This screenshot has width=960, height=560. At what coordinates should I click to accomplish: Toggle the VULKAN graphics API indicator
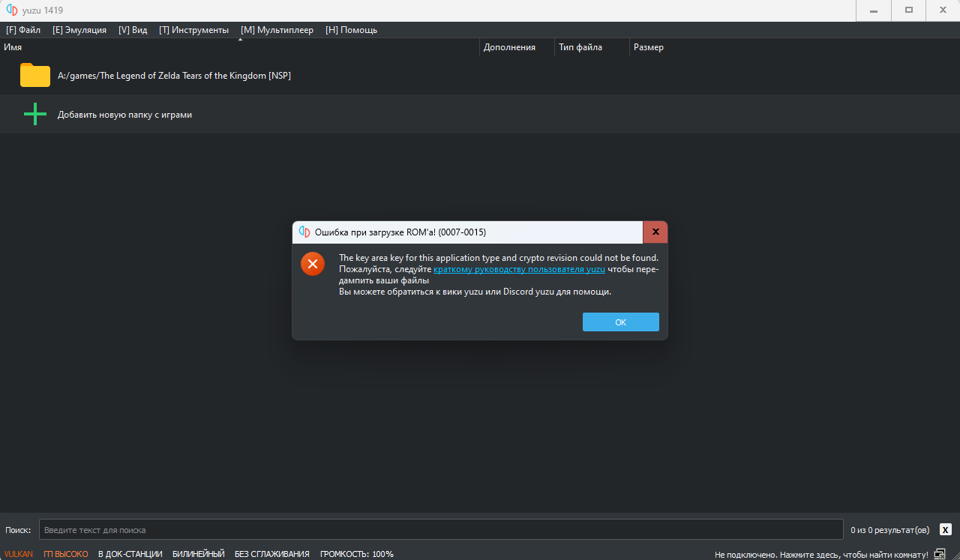18,555
